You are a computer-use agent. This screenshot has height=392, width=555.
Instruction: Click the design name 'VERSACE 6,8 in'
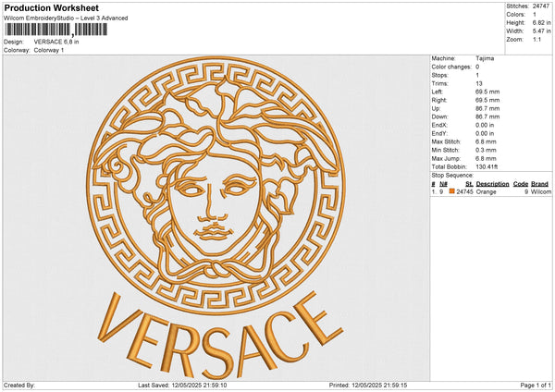point(56,42)
